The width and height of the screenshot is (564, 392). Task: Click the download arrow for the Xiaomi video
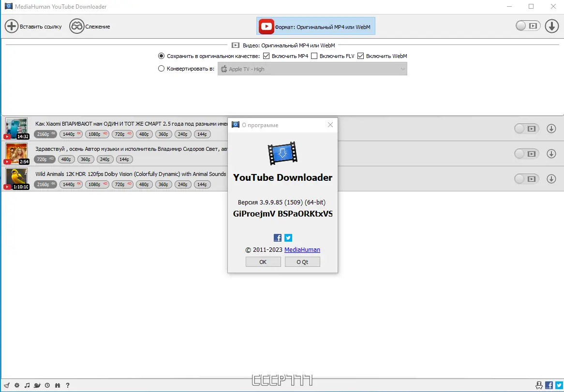pyautogui.click(x=551, y=128)
